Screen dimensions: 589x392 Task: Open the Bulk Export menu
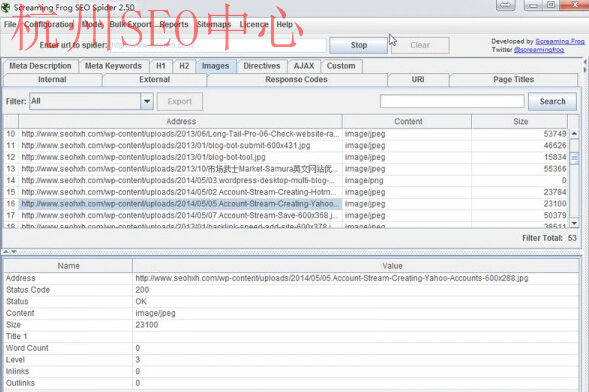click(130, 24)
